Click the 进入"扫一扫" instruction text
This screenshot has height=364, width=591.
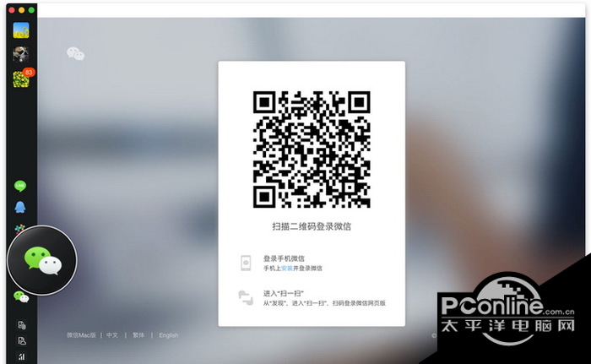(x=284, y=293)
